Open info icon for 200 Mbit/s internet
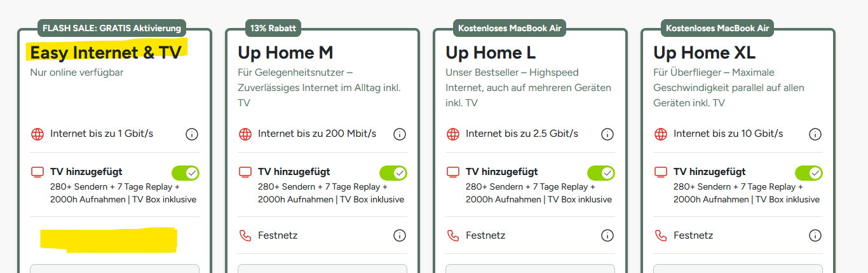 tap(400, 134)
